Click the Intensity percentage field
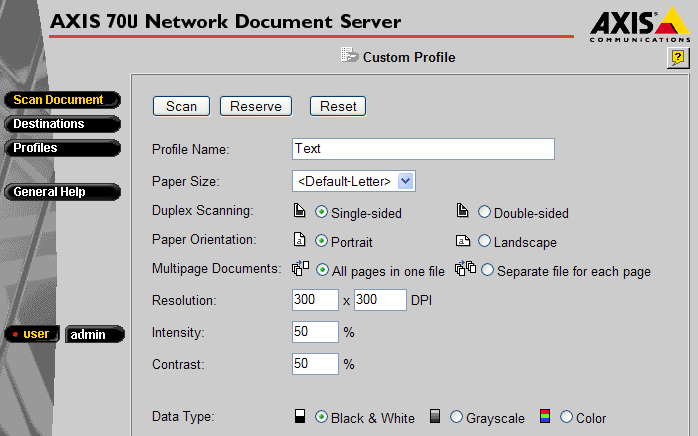 tap(315, 332)
